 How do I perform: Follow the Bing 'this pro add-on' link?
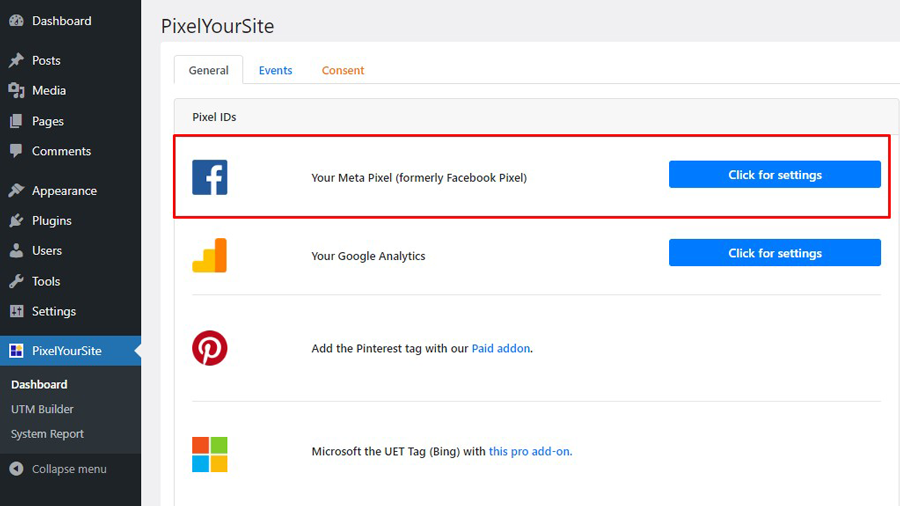(529, 451)
